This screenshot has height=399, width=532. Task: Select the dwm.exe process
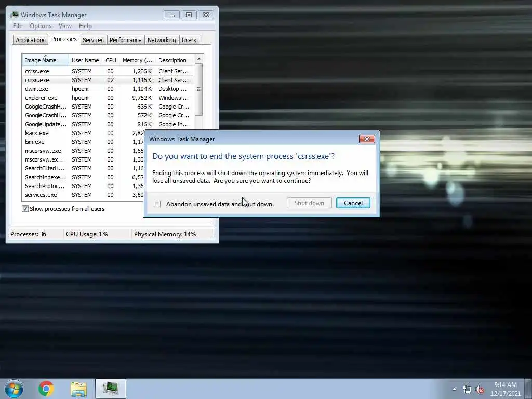pos(108,89)
